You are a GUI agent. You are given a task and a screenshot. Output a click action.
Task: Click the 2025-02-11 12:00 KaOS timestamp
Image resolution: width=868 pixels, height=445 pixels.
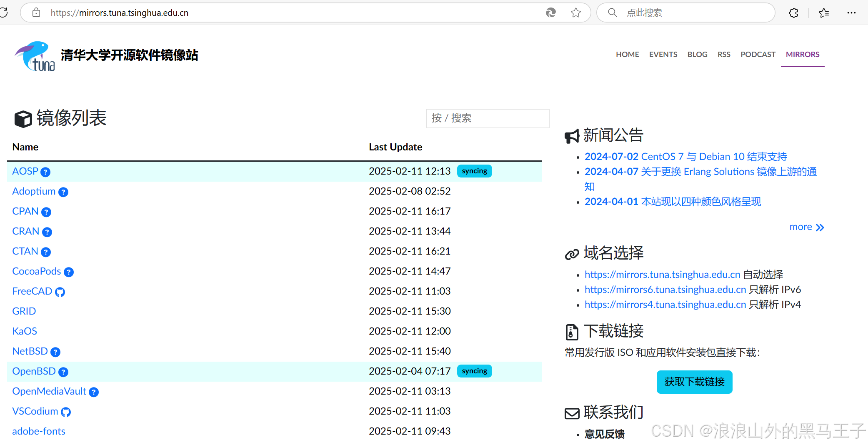pos(410,331)
